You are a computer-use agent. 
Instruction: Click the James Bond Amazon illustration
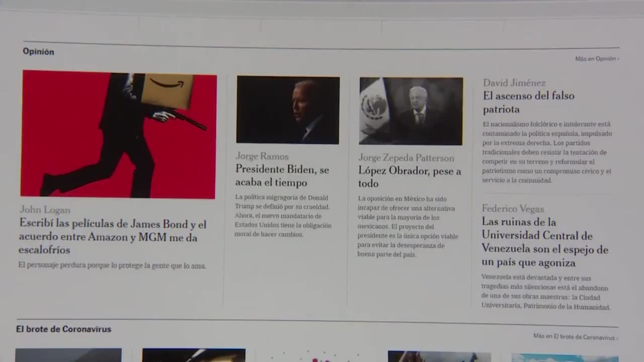point(118,135)
